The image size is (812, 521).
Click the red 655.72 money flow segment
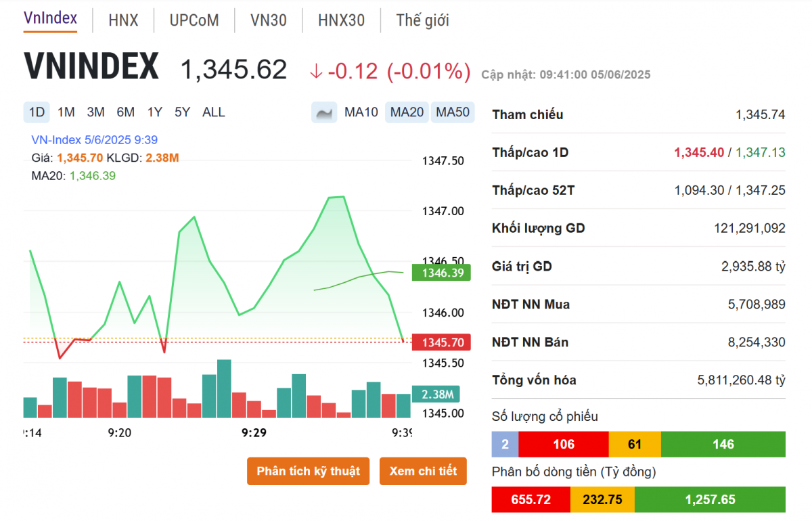(x=531, y=500)
